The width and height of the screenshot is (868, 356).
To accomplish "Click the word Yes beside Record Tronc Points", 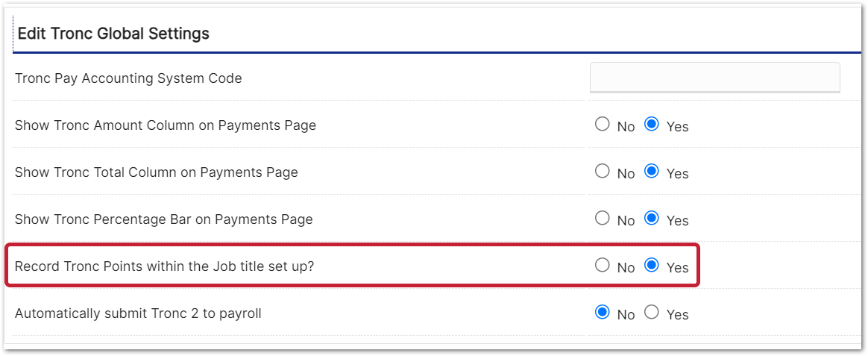I will click(677, 268).
